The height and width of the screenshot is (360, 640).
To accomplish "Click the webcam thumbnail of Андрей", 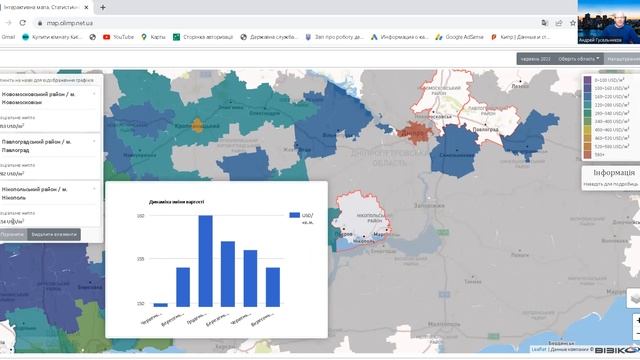I will (609, 22).
